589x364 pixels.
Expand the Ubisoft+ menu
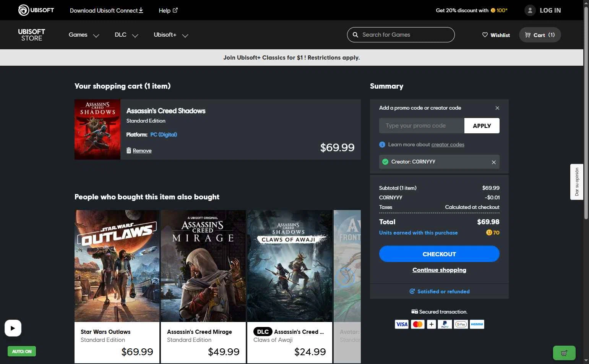click(x=171, y=35)
